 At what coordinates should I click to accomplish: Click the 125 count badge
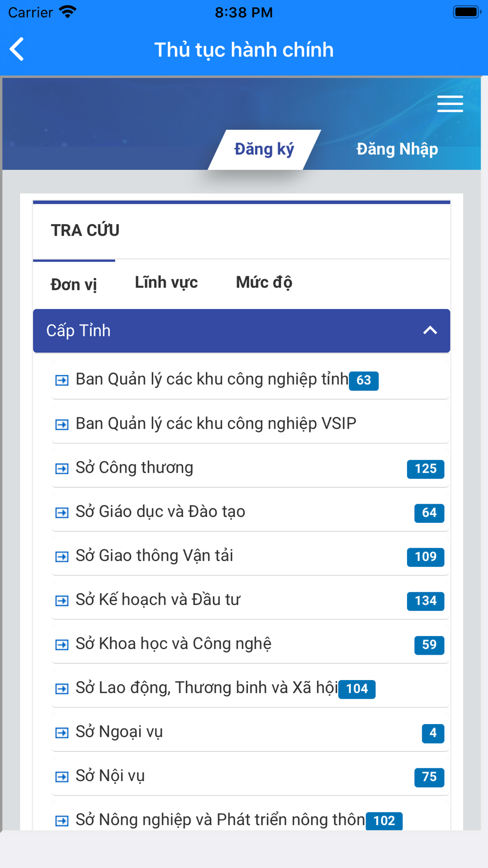(426, 469)
